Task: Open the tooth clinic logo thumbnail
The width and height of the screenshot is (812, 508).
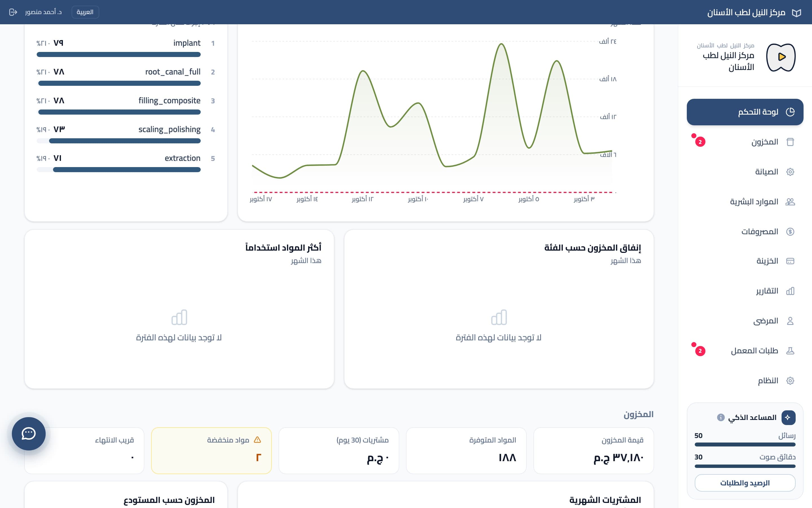Action: pyautogui.click(x=781, y=58)
